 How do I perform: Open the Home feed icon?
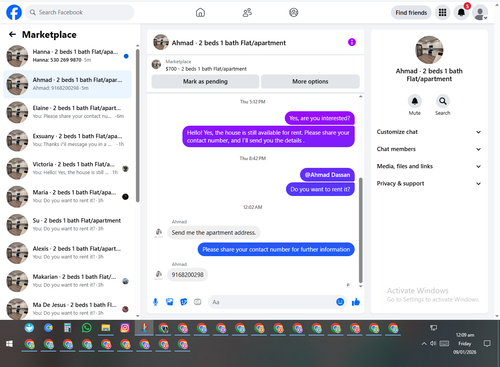pos(200,13)
